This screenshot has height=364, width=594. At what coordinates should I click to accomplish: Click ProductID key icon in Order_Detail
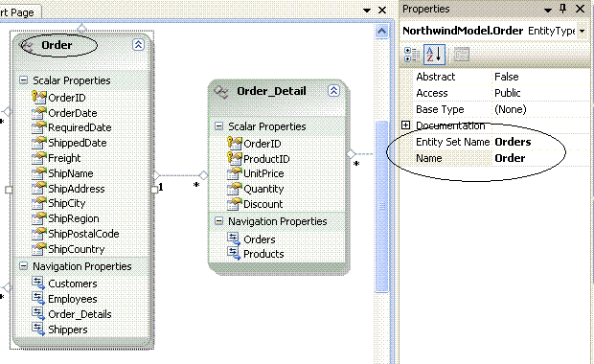[x=234, y=158]
